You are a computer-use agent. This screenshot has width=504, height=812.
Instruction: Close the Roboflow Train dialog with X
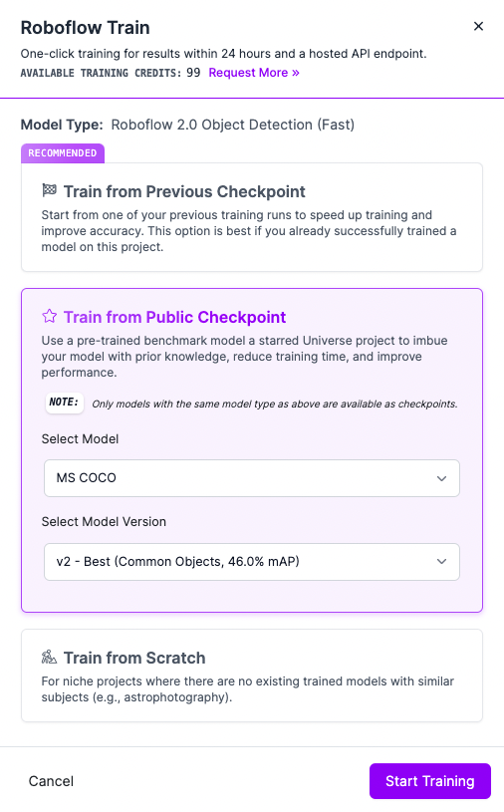478,26
